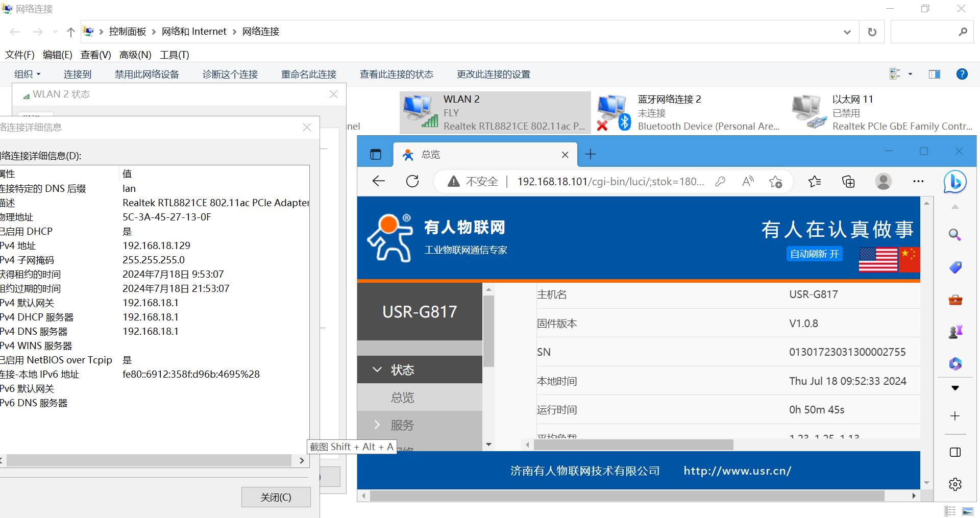This screenshot has width=980, height=518.
Task: Expand the 组织 dropdown in toolbar
Action: click(27, 75)
